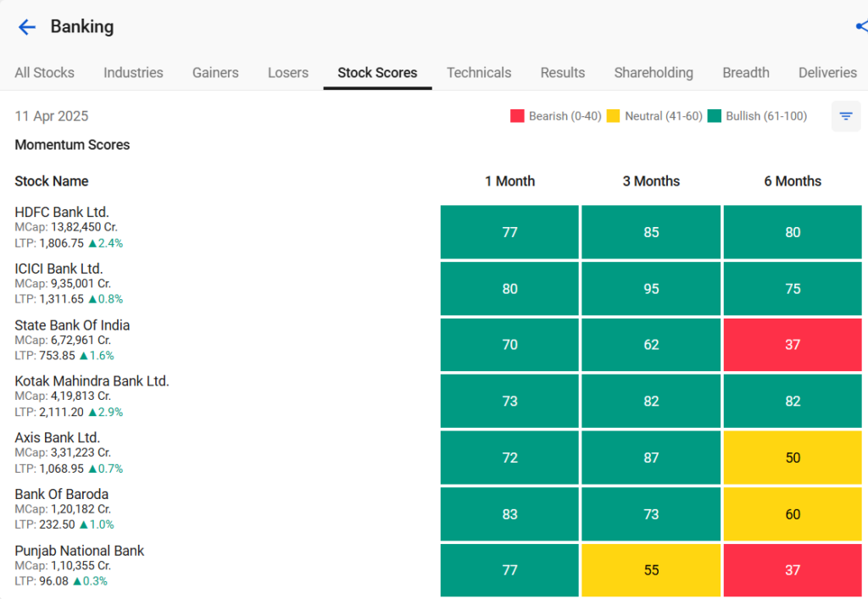Select Bank Of Baroda 3 Months score 73
Screen dimensions: 868x599
coord(651,513)
